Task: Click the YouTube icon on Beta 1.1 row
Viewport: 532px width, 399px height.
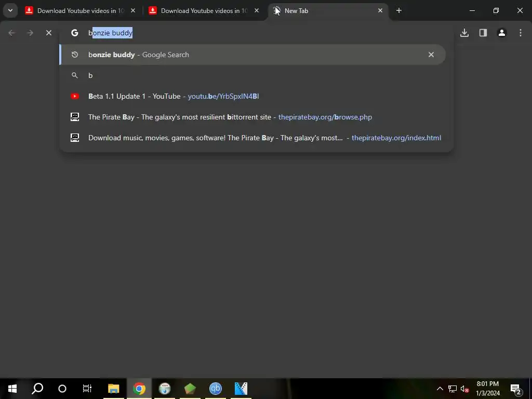Action: [75, 96]
